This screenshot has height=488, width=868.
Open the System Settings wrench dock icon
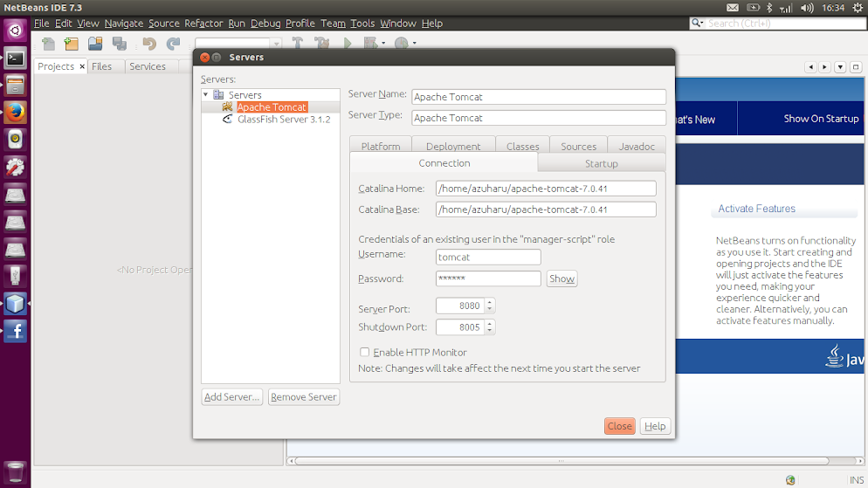(x=15, y=167)
